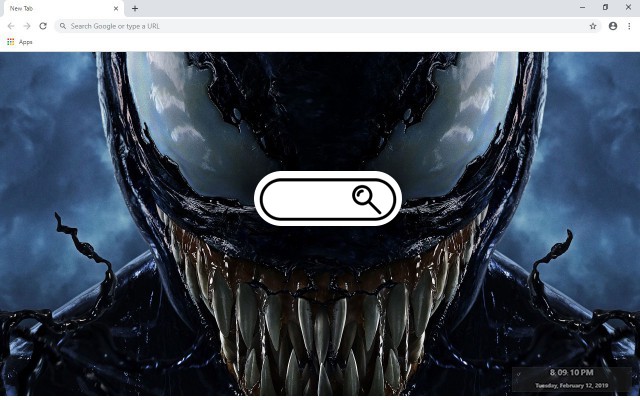Click the browser forward arrow

(27, 26)
